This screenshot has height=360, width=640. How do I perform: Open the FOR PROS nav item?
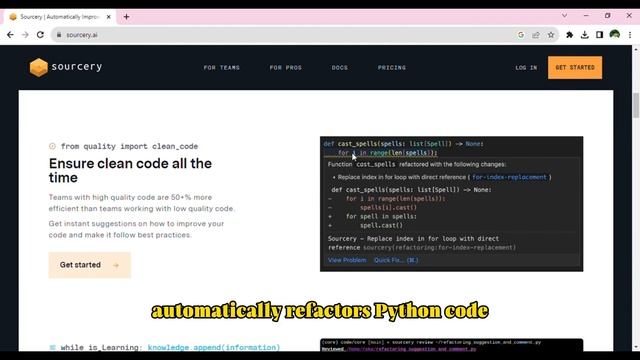[286, 68]
